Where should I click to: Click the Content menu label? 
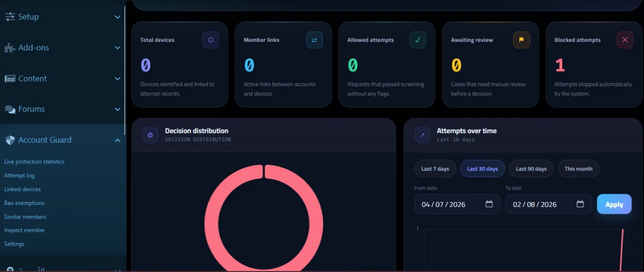[33, 79]
